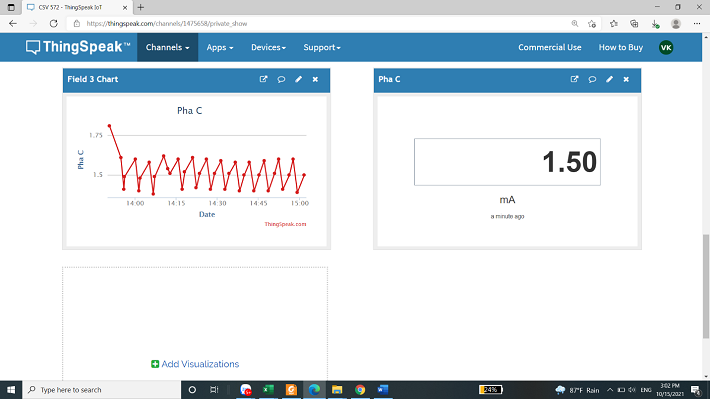Viewport: 710px width, 399px height.
Task: Open browser downloads icon
Action: (x=655, y=24)
